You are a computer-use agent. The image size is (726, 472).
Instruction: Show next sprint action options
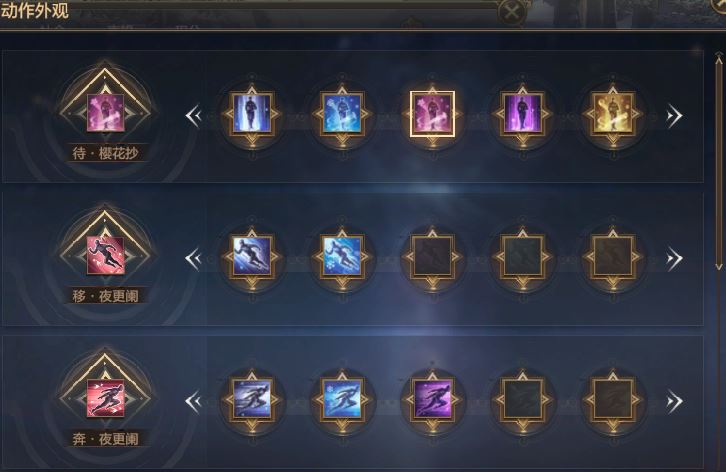(x=674, y=401)
